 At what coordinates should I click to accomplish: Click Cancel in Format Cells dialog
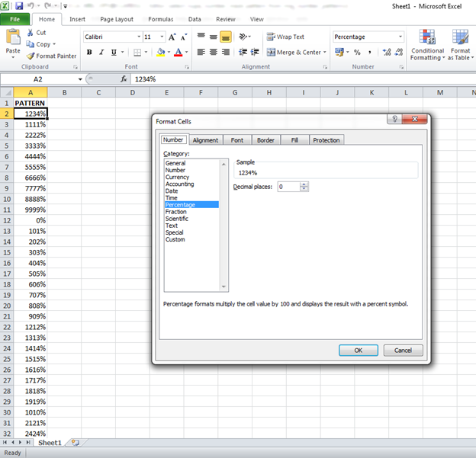[403, 351]
